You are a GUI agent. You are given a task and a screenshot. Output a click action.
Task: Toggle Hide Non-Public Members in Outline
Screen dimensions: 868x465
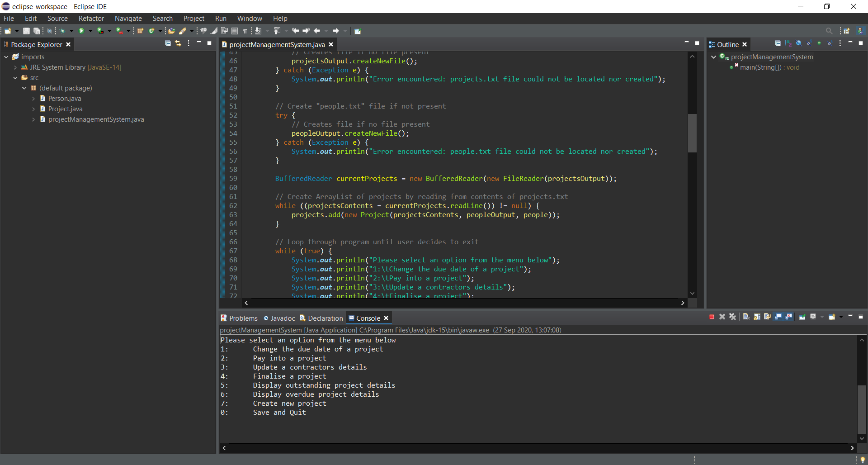tap(819, 43)
